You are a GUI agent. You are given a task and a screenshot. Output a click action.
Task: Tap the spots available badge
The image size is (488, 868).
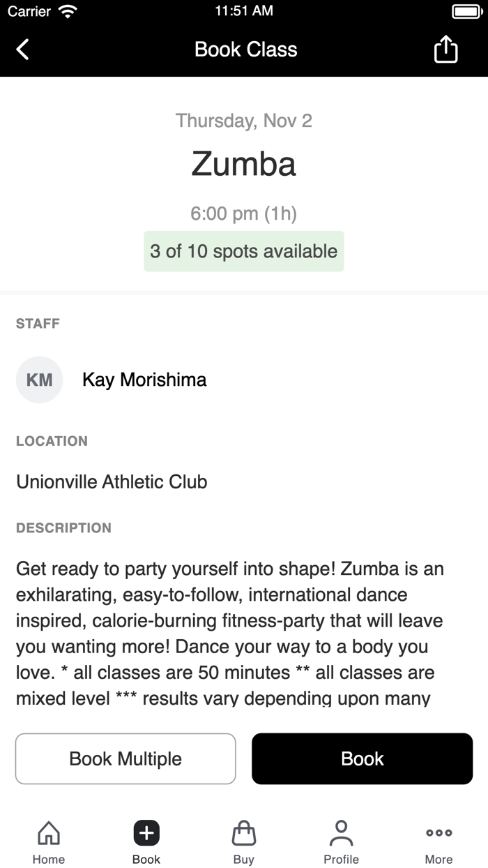pyautogui.click(x=243, y=251)
